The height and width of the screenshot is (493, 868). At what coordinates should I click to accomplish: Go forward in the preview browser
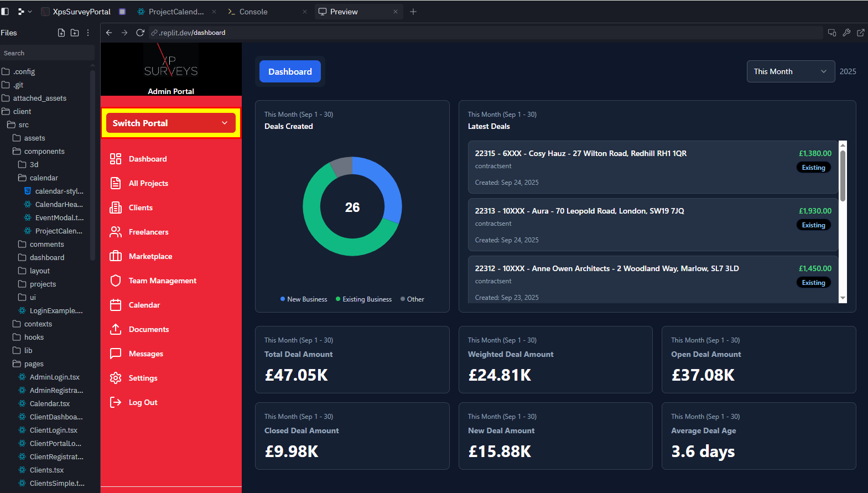[124, 33]
